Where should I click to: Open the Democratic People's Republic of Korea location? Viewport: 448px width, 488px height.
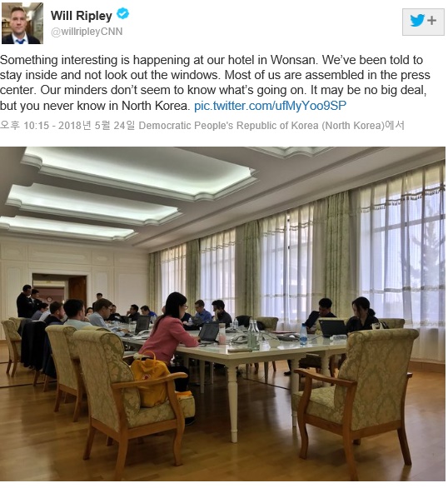[x=261, y=126]
